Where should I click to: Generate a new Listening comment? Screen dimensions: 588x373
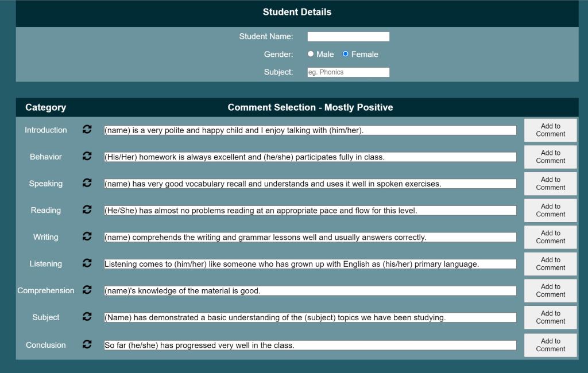(87, 263)
